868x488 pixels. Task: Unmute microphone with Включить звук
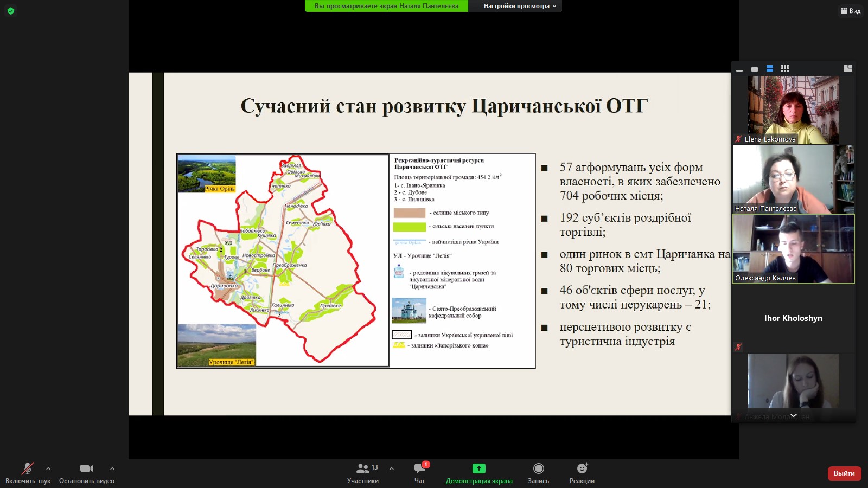28,473
